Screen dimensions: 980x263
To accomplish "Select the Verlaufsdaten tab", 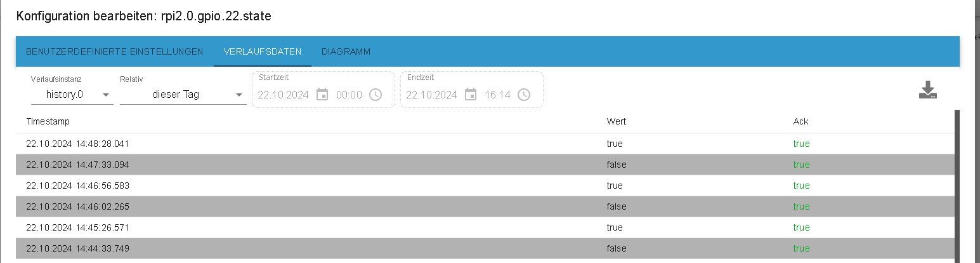I will (x=263, y=51).
